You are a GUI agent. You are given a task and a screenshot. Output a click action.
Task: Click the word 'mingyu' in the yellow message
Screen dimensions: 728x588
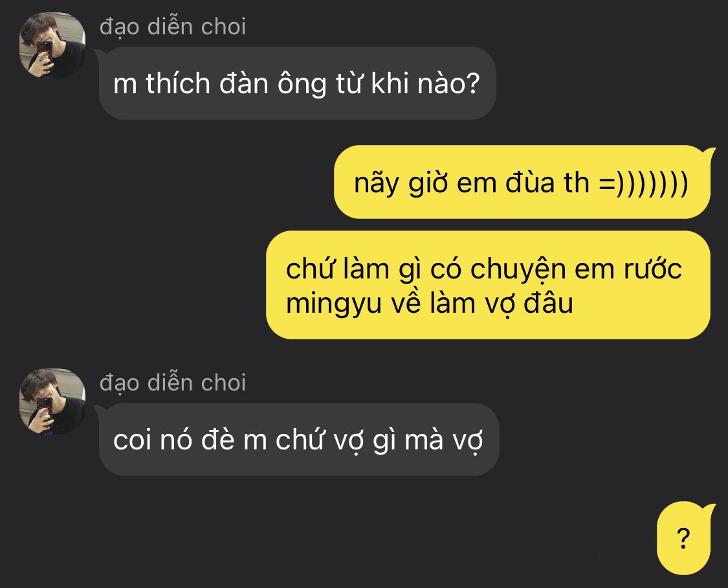pyautogui.click(x=333, y=304)
